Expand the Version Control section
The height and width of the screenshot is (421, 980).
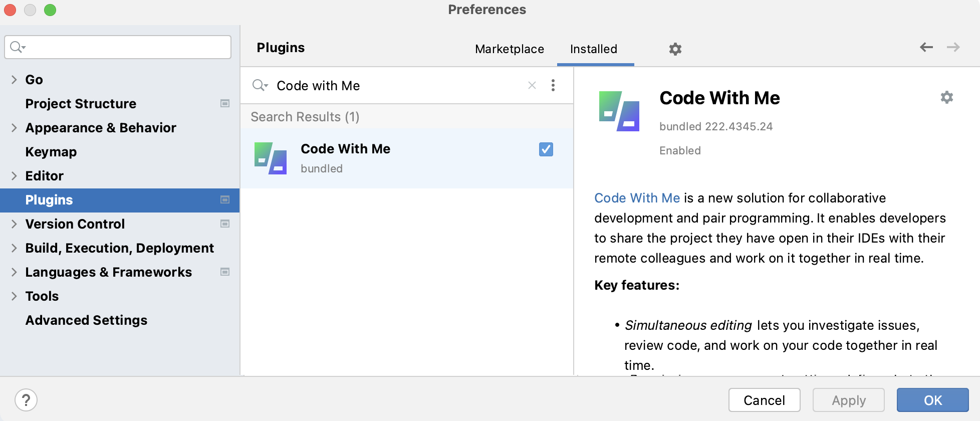[x=14, y=224]
